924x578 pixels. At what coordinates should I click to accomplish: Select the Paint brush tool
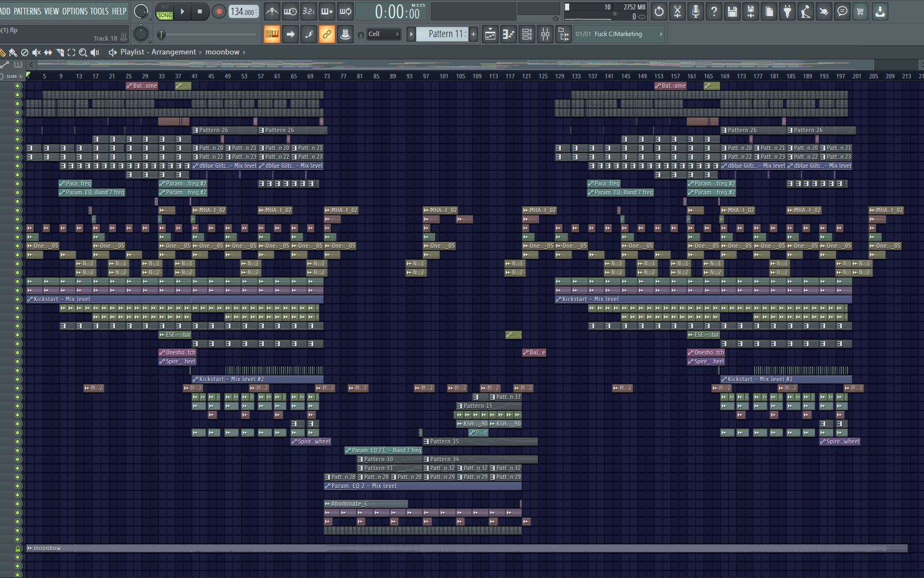click(x=13, y=52)
